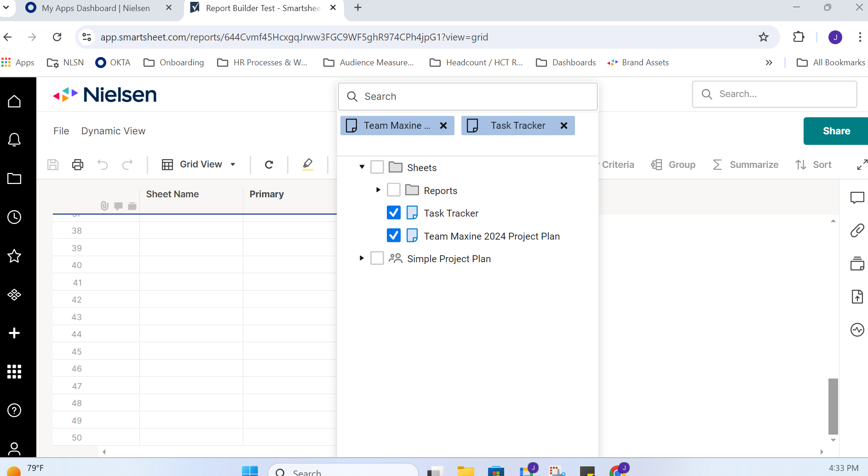Open the Smartsheet Home icon in sidebar
The image size is (868, 476).
coord(14,101)
